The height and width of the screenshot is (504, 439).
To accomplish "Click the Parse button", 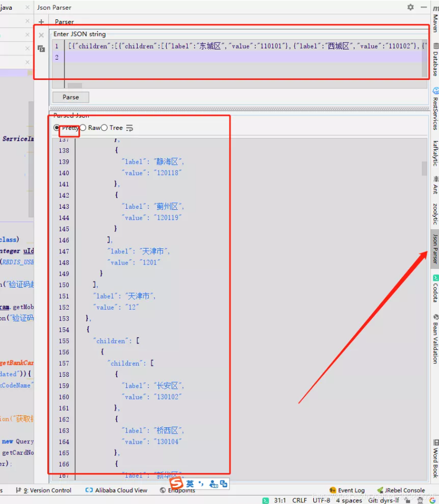I will 71,97.
